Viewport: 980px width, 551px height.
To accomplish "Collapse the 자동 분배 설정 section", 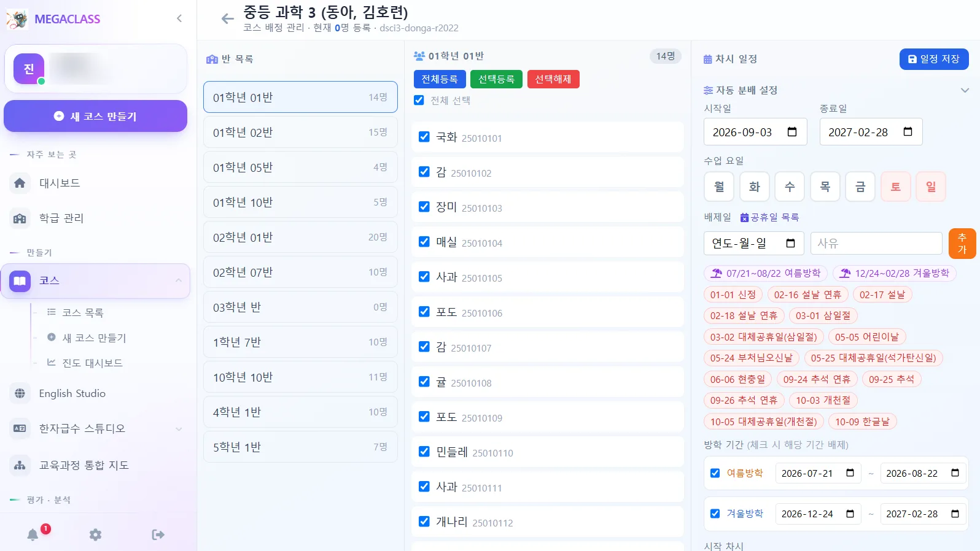I will (x=965, y=90).
